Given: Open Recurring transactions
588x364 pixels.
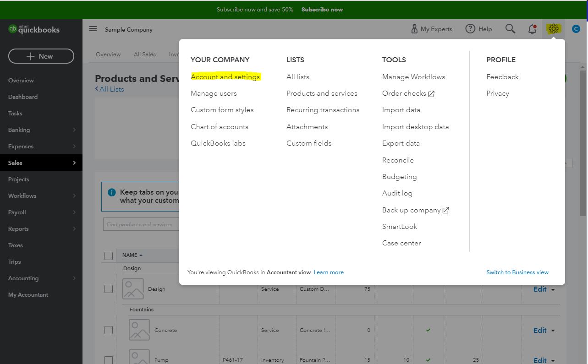Looking at the screenshot, I should 323,110.
